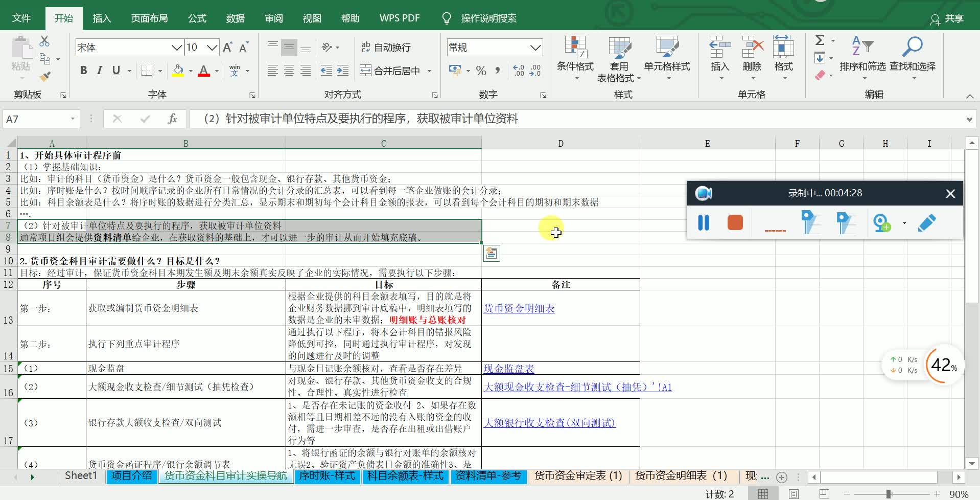Toggle bold formatting
This screenshot has width=980, height=500.
[x=83, y=71]
